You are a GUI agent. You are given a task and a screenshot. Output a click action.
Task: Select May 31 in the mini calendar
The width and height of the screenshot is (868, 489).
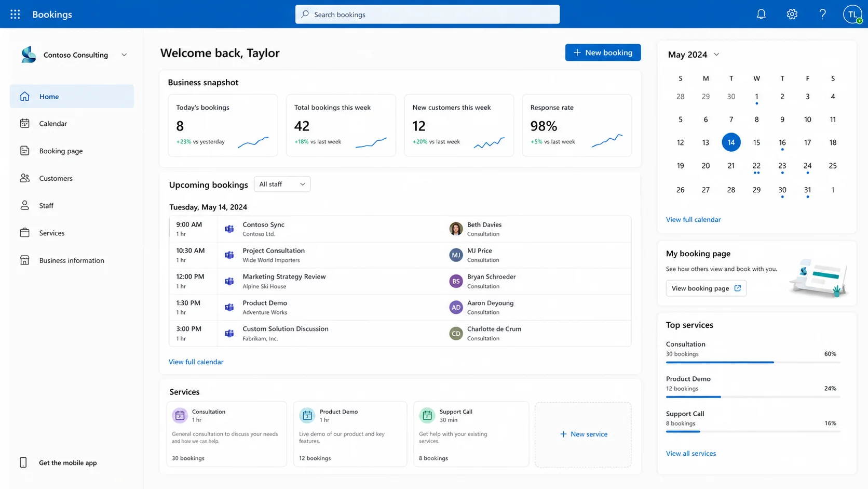pos(807,190)
